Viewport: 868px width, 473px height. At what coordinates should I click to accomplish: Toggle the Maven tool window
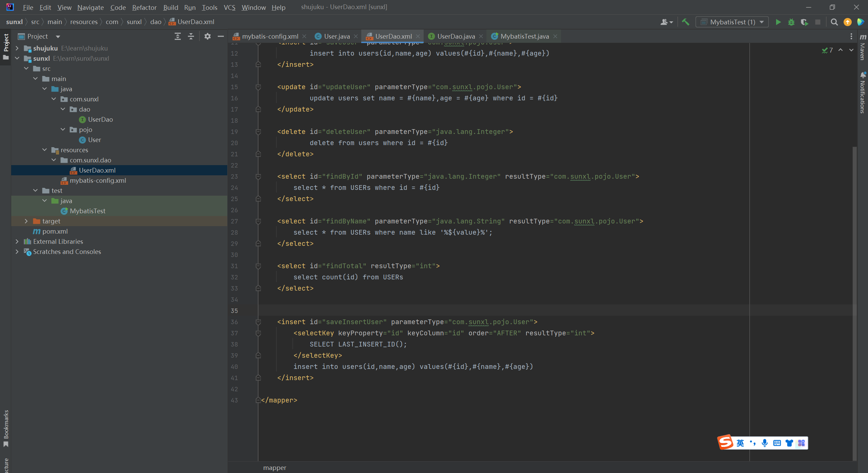click(863, 47)
